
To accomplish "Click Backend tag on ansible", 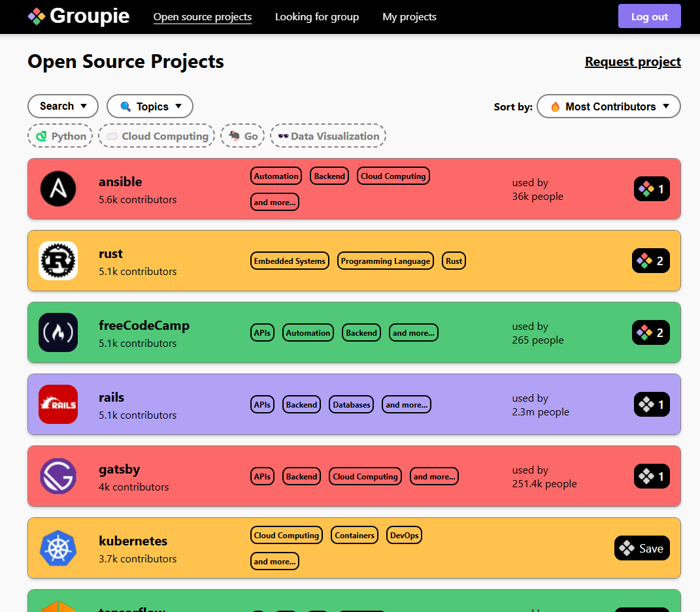I will [329, 176].
